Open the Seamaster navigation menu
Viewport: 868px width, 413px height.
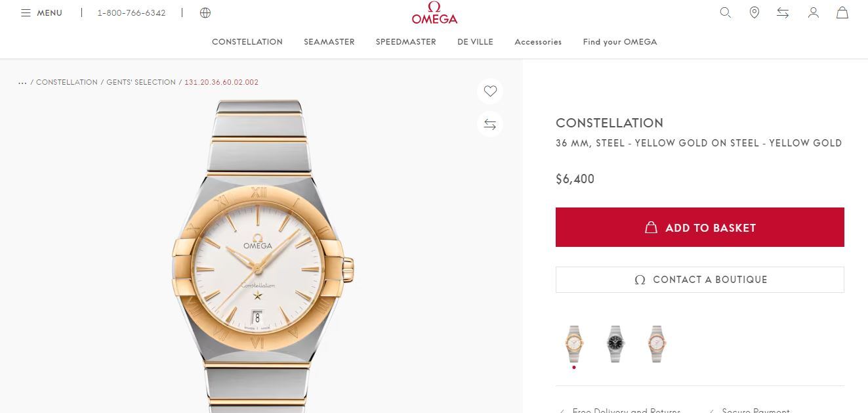point(329,42)
